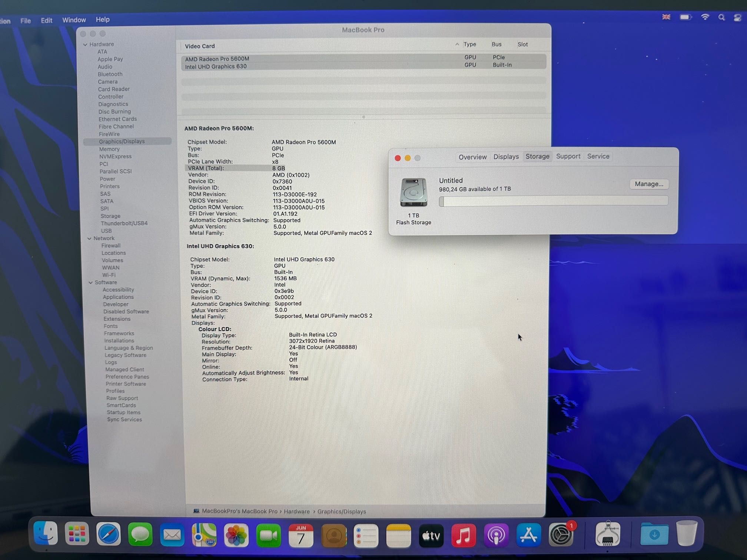747x560 pixels.
Task: Open Photos app in the Dock
Action: click(236, 535)
